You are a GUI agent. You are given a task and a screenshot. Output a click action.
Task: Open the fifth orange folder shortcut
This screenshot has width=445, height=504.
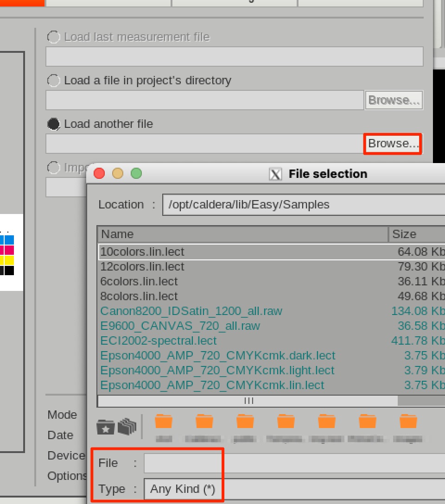[327, 422]
